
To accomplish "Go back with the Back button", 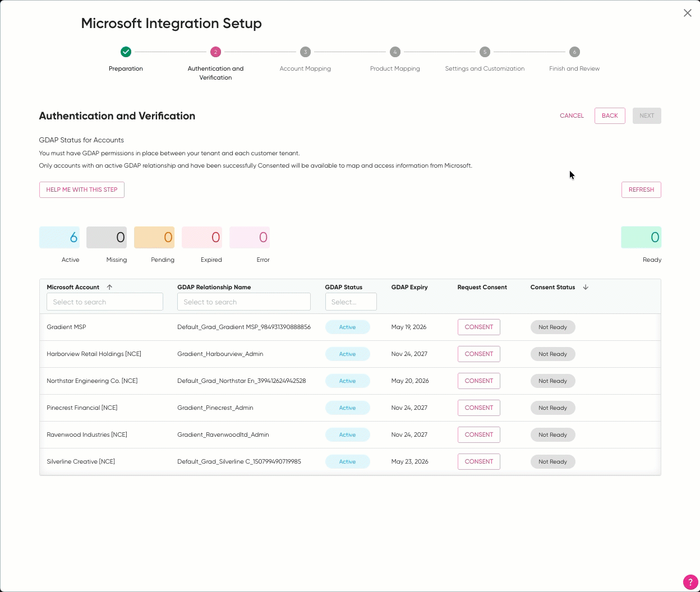I will pyautogui.click(x=610, y=115).
